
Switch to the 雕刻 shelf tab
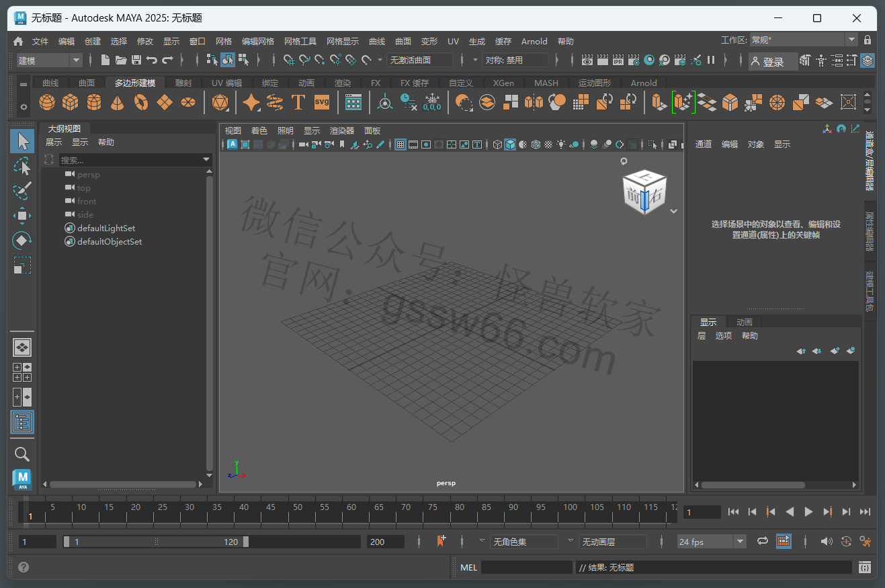(x=183, y=83)
